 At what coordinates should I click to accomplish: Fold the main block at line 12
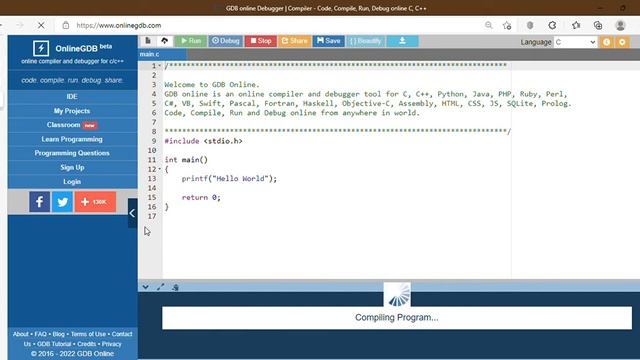pos(160,169)
